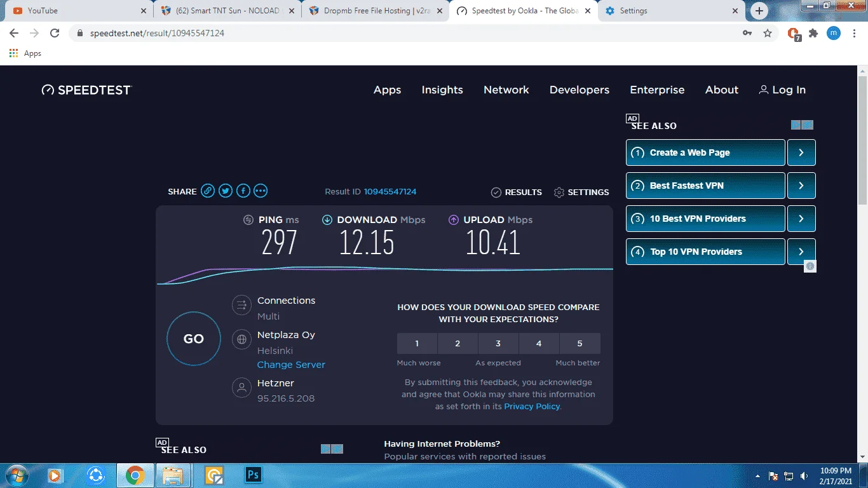The width and height of the screenshot is (868, 488).
Task: Open the Result ID 10945547124 link
Action: [390, 191]
